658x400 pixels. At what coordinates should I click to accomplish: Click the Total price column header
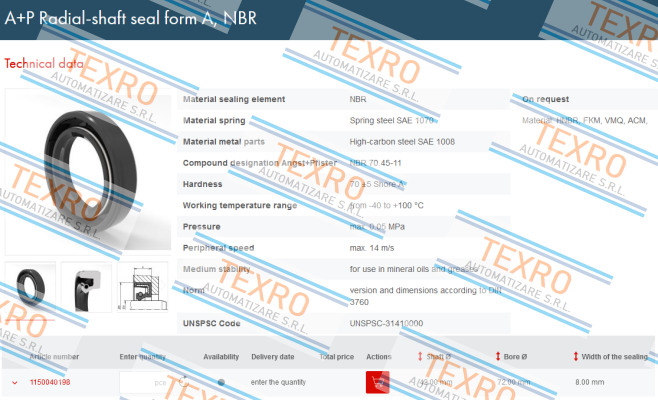coord(337,357)
